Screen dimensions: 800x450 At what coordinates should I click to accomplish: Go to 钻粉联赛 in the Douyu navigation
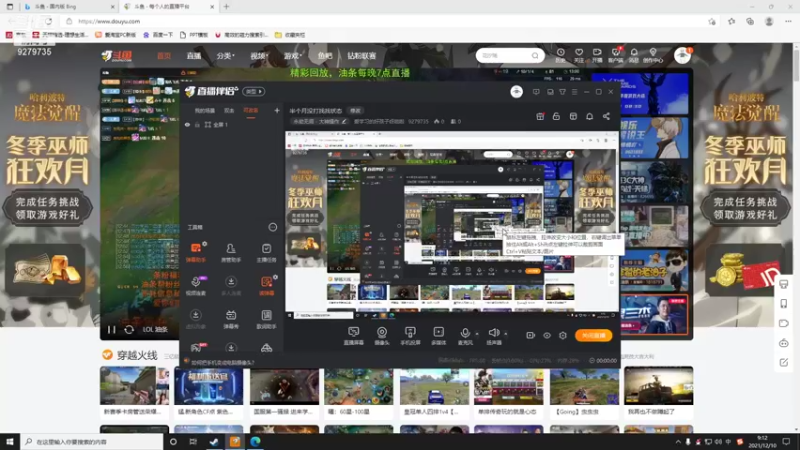(x=362, y=56)
